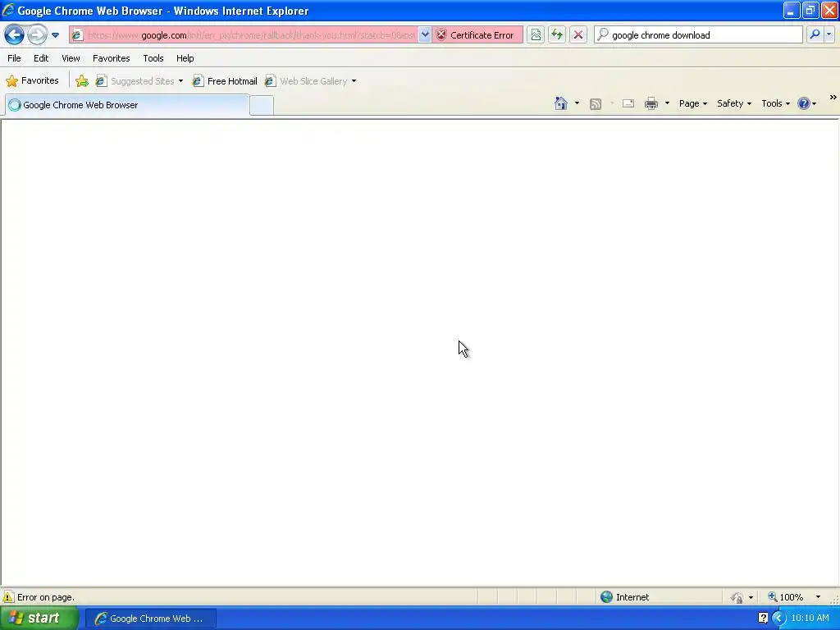This screenshot has height=630, width=840.
Task: Click the Suggested Sites link
Action: (x=136, y=81)
